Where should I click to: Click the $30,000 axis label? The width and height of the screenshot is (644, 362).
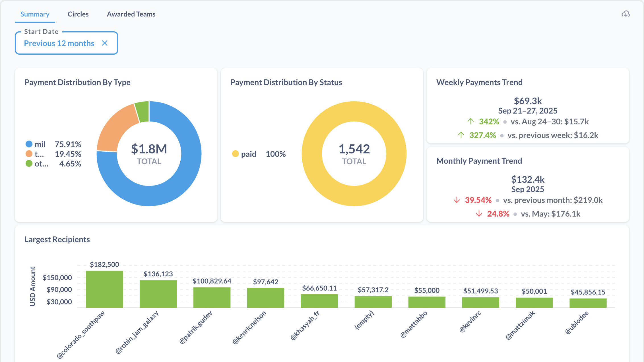point(59,302)
